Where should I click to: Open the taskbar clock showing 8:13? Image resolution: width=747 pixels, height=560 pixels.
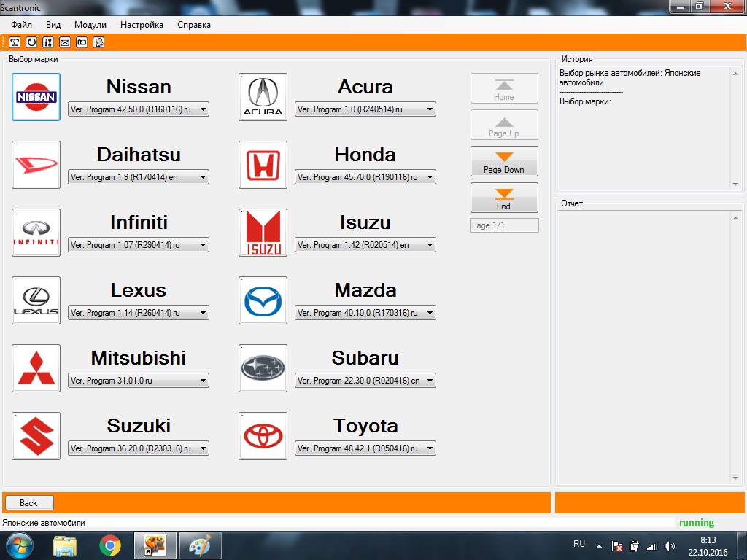click(708, 546)
